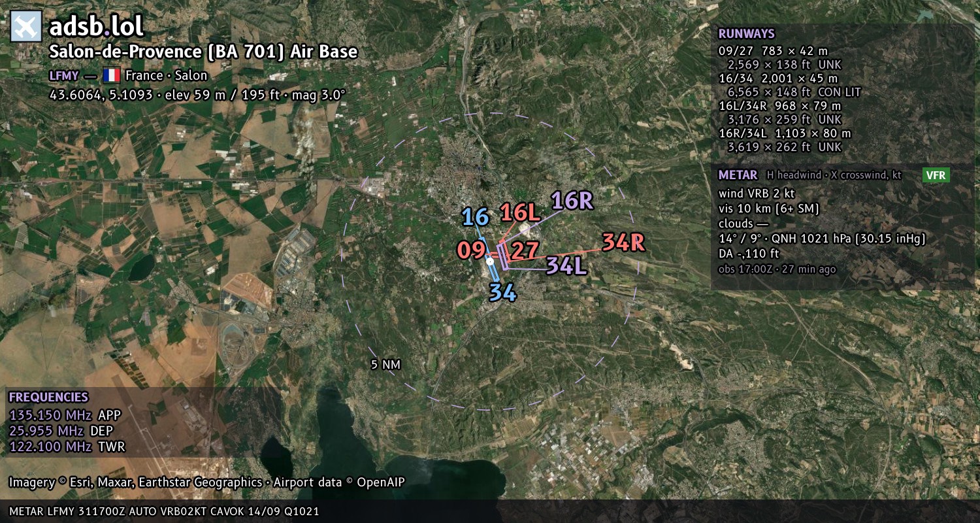Click the green VFR badge
980x523 pixels.
[936, 175]
